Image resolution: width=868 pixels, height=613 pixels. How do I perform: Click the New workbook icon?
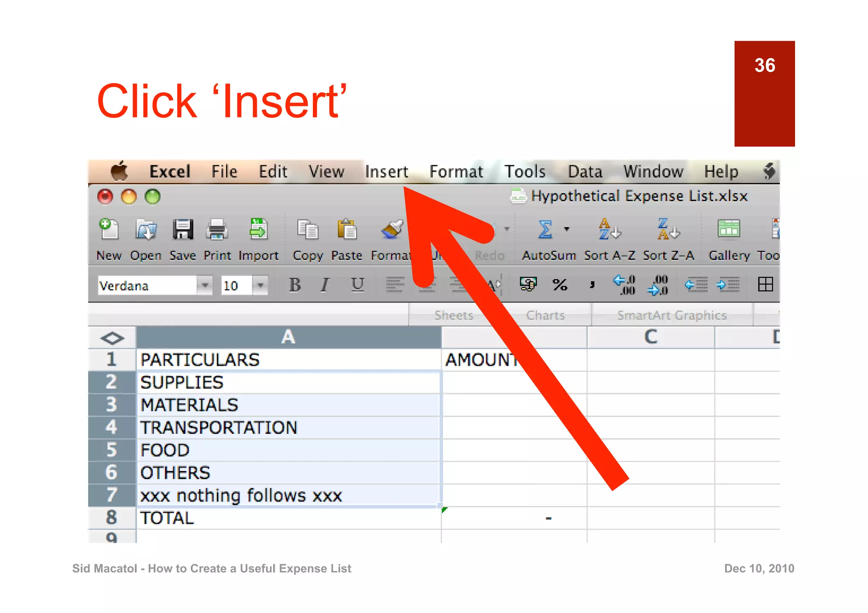click(x=109, y=229)
